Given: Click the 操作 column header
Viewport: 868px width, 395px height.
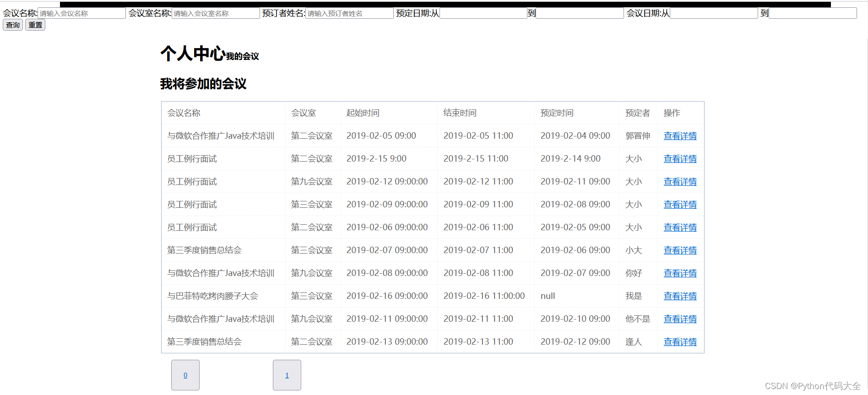Looking at the screenshot, I should [x=672, y=113].
